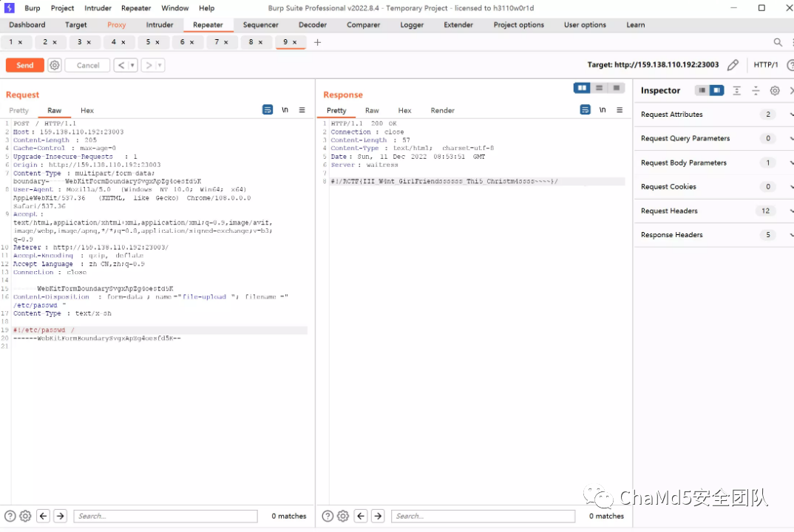Screen dimensions: 794x532
Task: Open the Intruder menu
Action: coord(98,8)
